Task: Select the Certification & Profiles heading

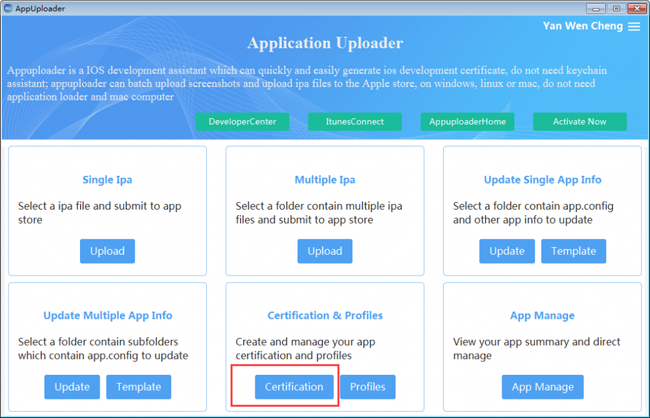Action: 325,316
